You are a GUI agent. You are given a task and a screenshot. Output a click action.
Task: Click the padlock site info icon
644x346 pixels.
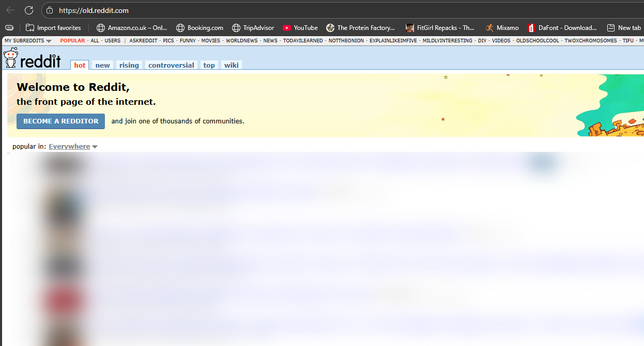pos(50,10)
